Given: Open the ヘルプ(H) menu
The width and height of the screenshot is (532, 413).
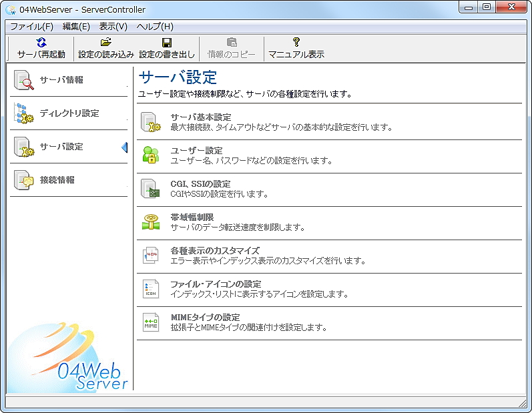Looking at the screenshot, I should click(155, 27).
